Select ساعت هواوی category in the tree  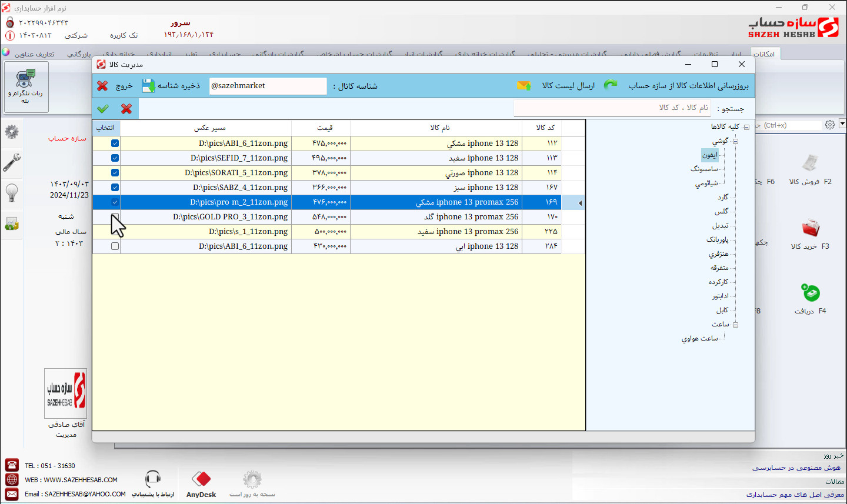700,338
